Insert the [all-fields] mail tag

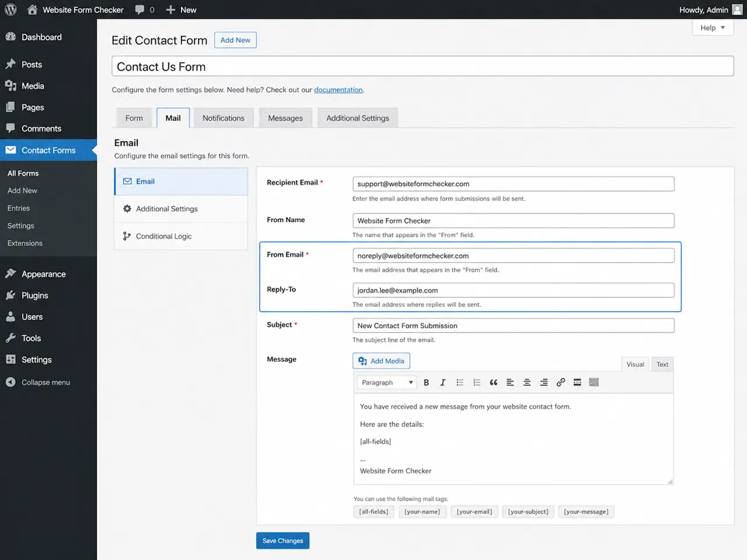(373, 512)
